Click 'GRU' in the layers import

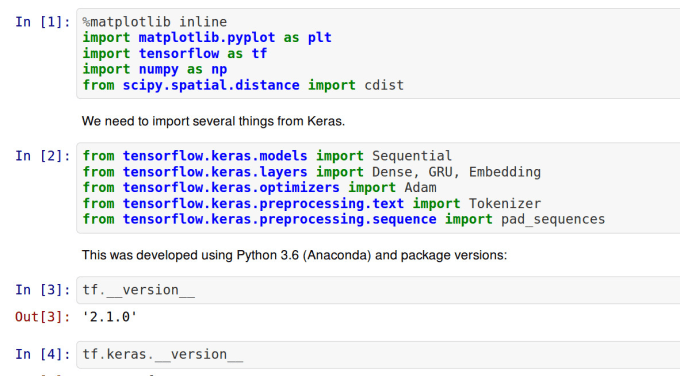click(440, 172)
